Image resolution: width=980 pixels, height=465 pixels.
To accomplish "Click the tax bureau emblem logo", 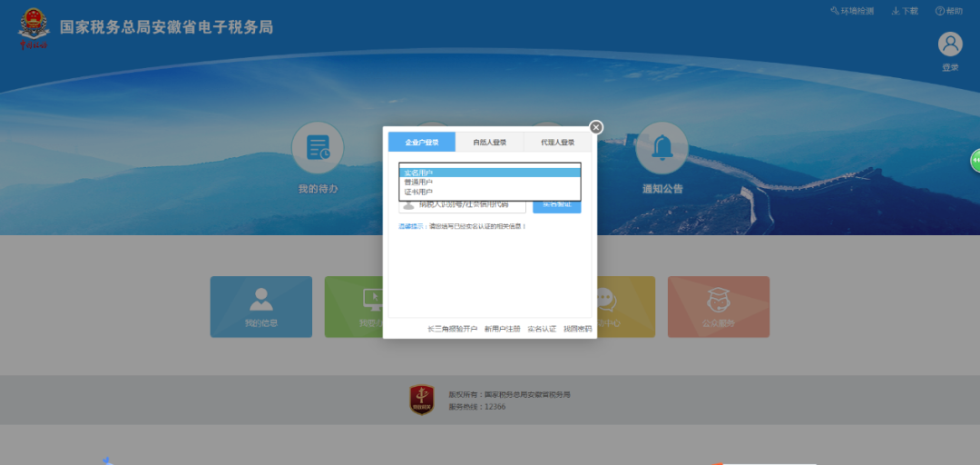I will tap(34, 29).
